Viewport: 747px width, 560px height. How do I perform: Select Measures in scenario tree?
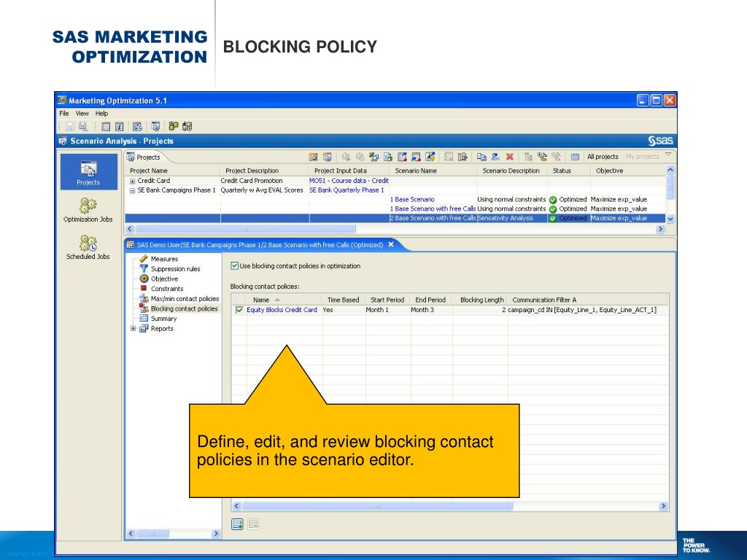click(164, 259)
